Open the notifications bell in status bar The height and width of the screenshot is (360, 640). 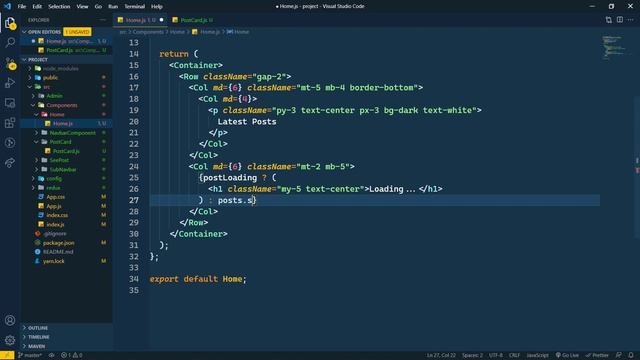tap(631, 356)
